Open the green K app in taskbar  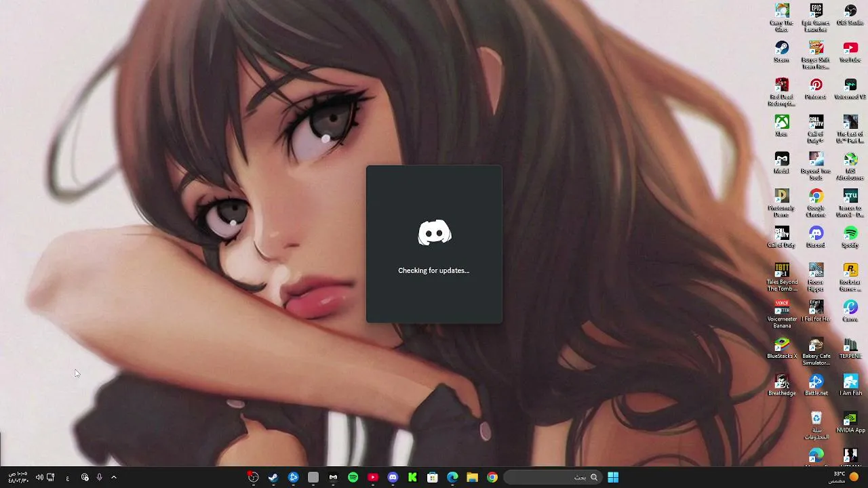pos(412,477)
